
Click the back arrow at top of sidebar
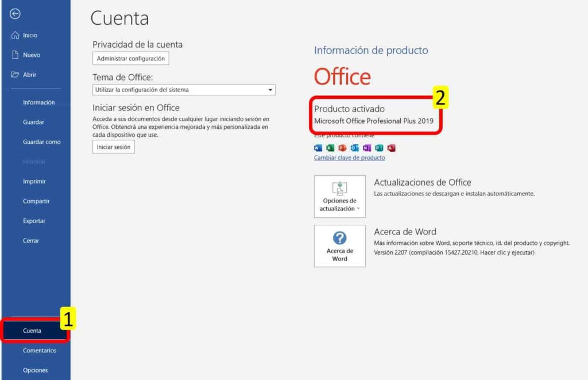tap(16, 14)
